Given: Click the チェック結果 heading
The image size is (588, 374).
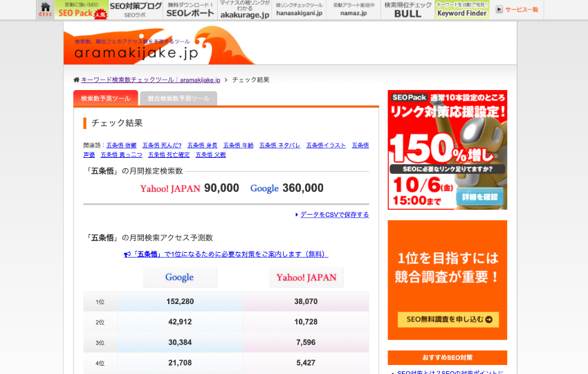Looking at the screenshot, I should [117, 123].
